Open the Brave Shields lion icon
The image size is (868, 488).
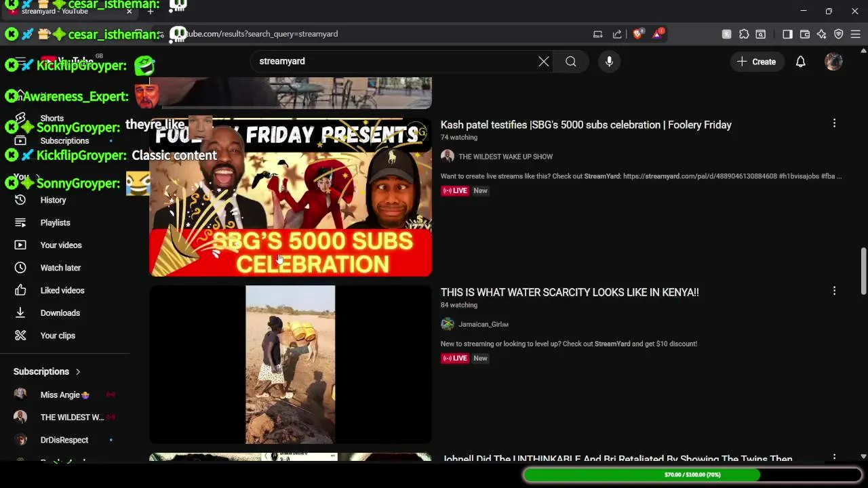[x=637, y=34]
